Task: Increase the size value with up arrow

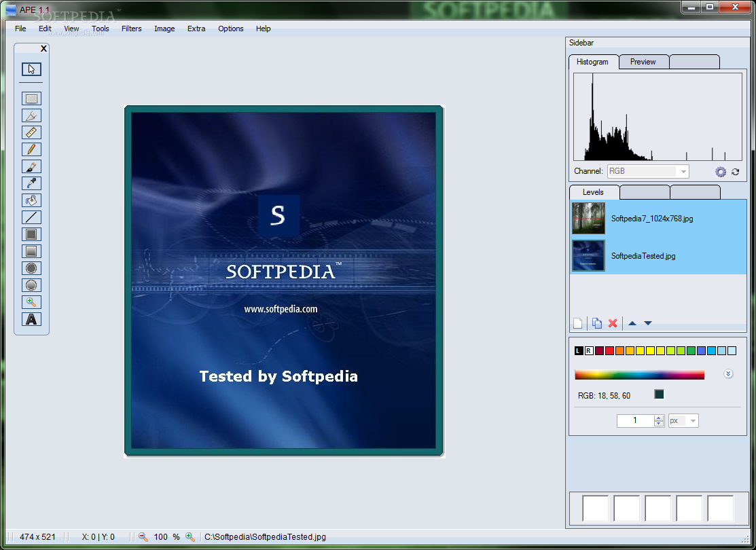Action: tap(659, 418)
